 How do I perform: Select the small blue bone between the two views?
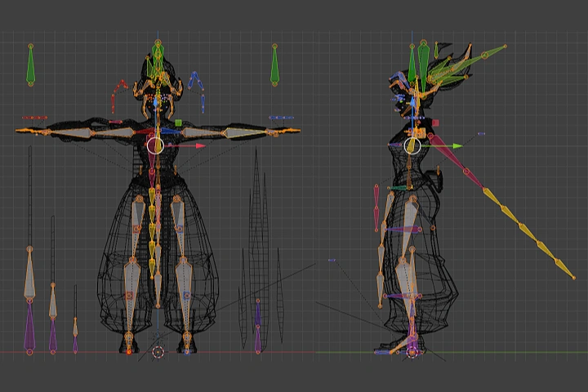[x=332, y=260]
